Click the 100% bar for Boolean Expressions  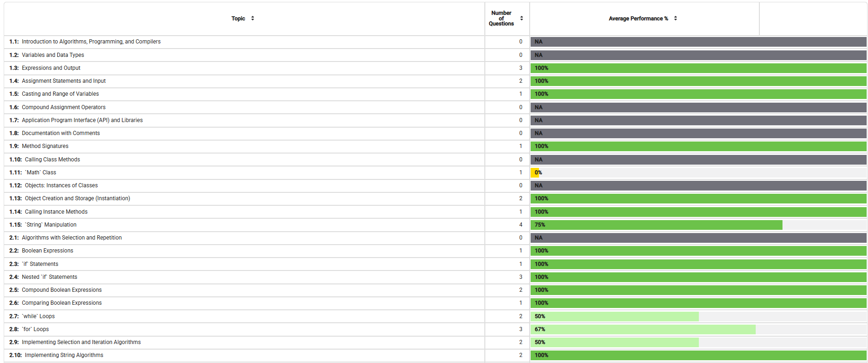click(x=698, y=251)
